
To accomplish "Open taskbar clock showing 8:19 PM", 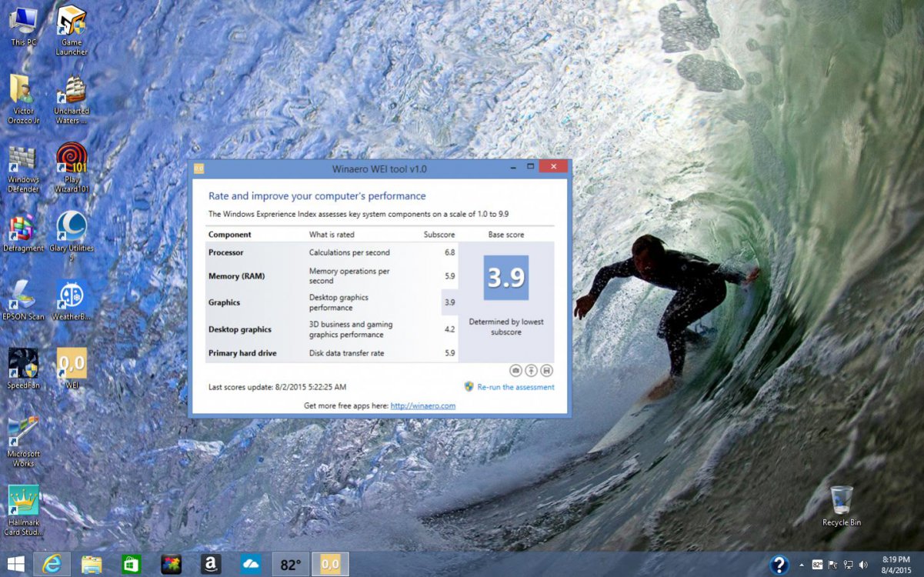I will tap(898, 565).
